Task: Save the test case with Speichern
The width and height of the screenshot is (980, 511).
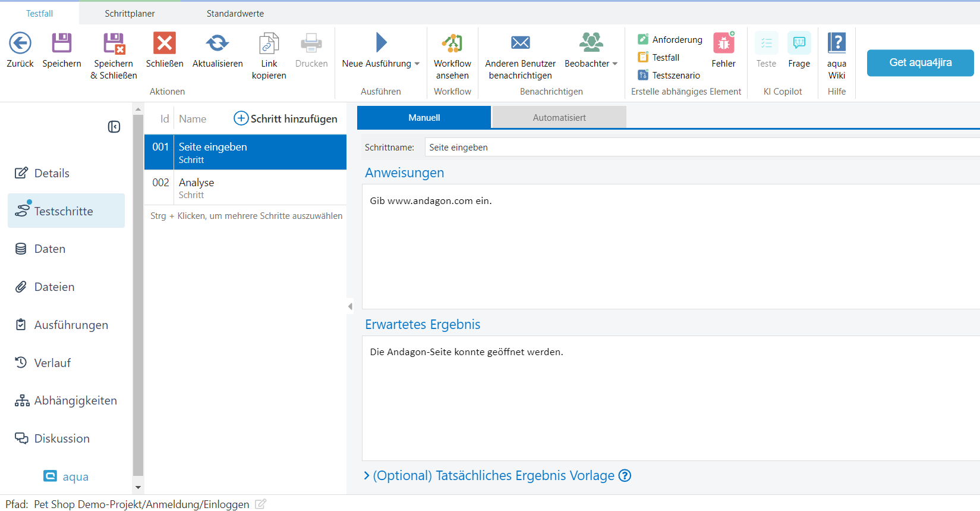Action: (62, 43)
